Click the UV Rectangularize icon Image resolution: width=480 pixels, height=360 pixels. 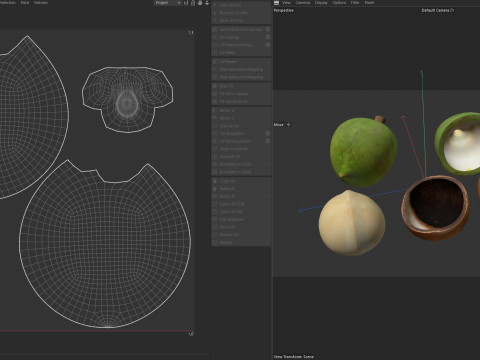pos(215,141)
